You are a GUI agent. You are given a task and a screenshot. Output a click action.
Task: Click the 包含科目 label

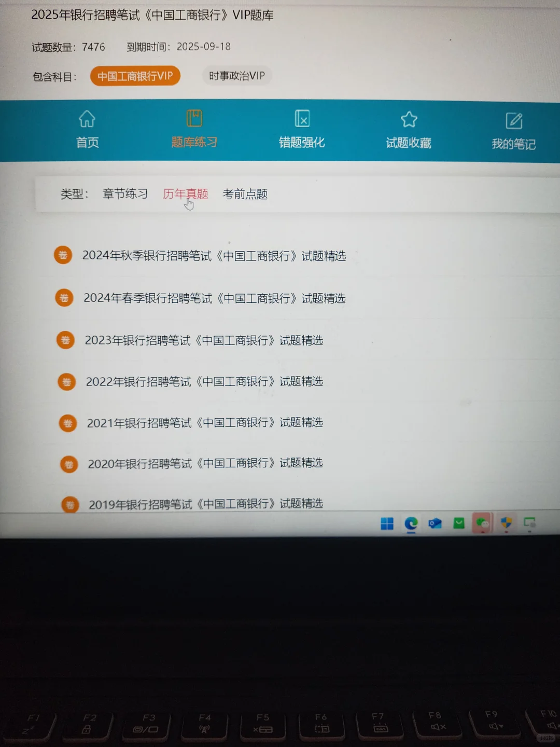[54, 77]
